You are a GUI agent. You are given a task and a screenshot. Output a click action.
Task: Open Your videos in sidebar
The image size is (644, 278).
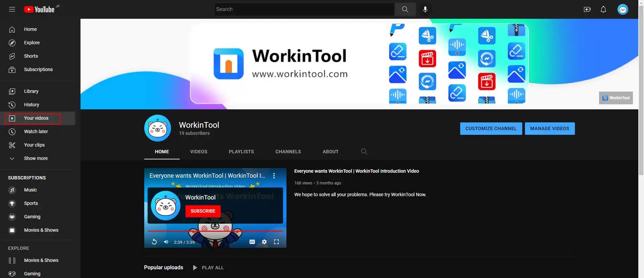[x=38, y=118]
